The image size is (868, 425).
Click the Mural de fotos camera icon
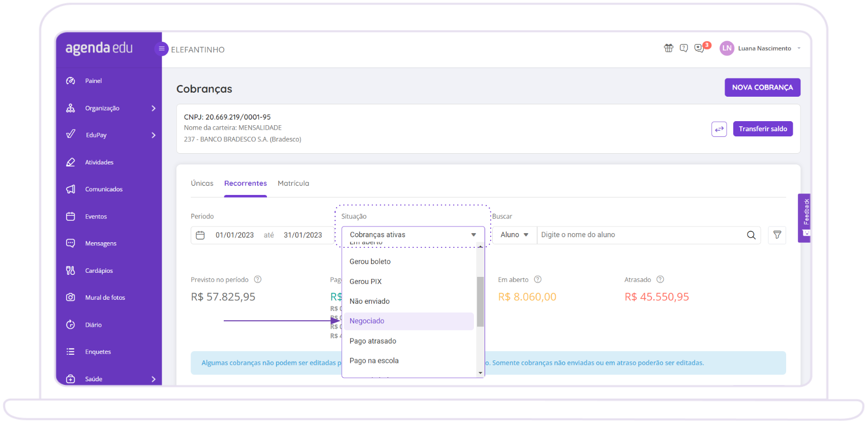click(71, 297)
